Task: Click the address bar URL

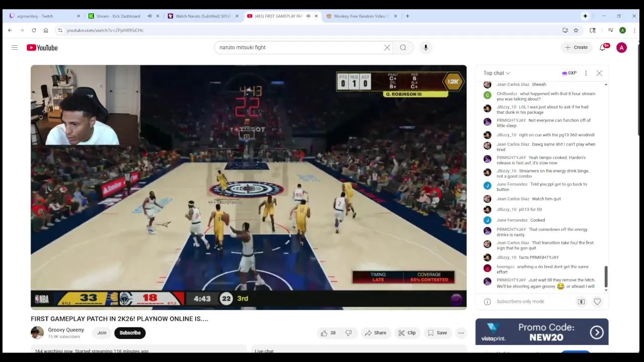Action: [x=105, y=30]
